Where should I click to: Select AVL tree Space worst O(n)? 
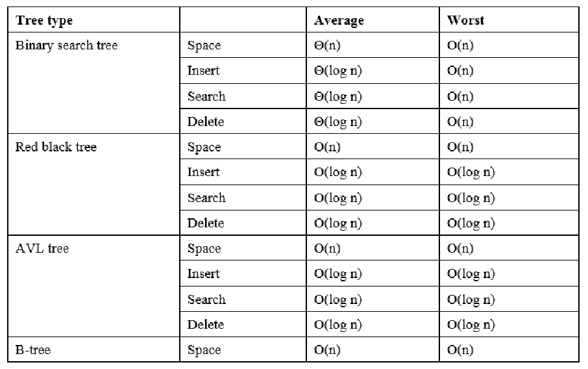[509, 248]
